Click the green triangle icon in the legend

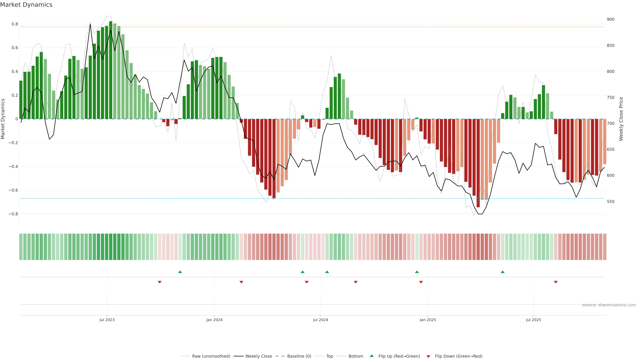pos(372,356)
